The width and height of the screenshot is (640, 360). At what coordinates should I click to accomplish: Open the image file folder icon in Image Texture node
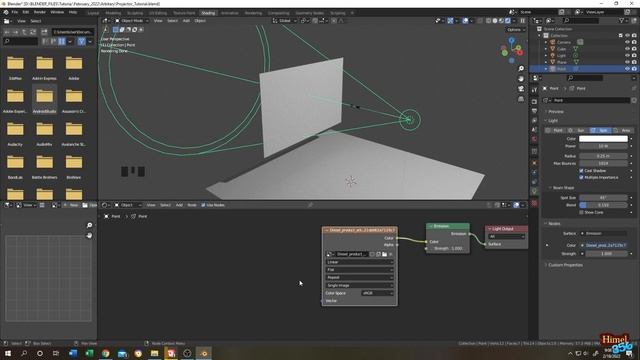pos(384,254)
